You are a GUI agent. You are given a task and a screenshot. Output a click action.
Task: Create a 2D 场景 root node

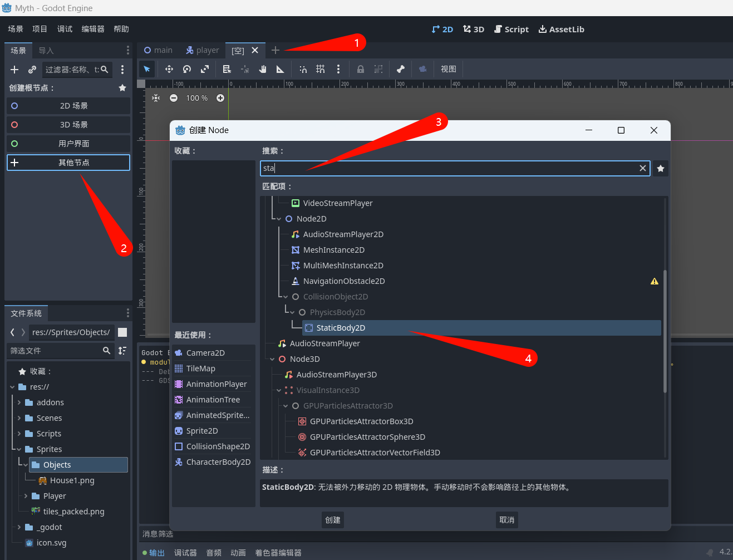pyautogui.click(x=68, y=106)
